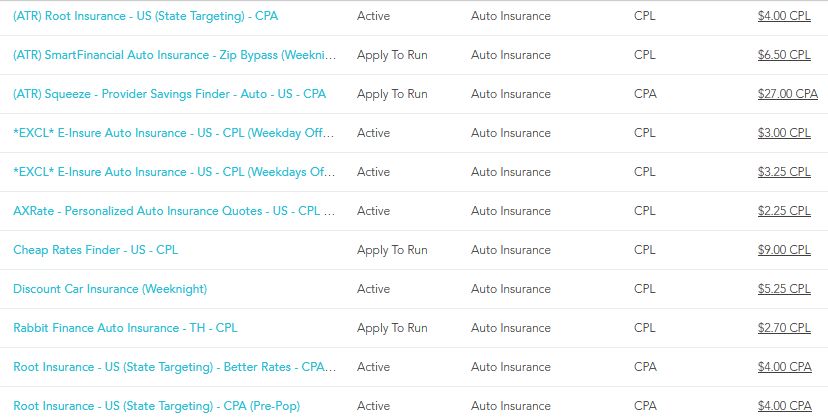
Task: Open Root Insurance Better Rates CPA offer
Action: [174, 367]
